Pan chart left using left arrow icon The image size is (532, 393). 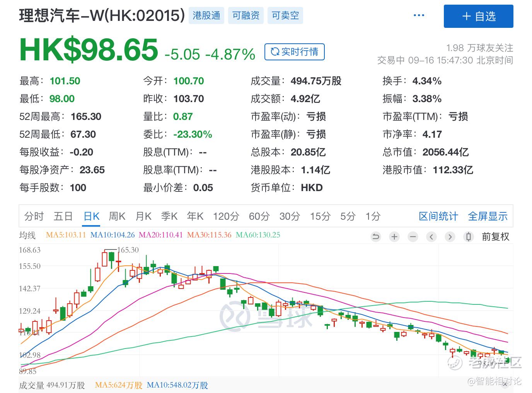point(431,236)
